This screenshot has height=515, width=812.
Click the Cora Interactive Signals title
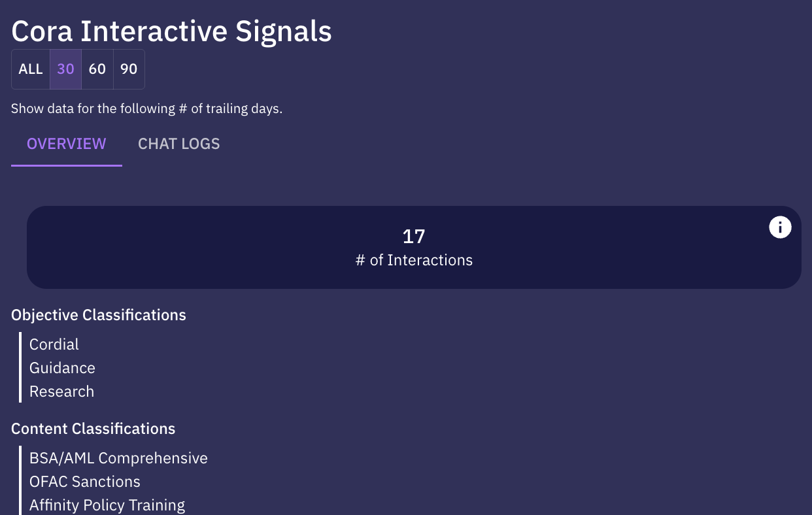click(x=172, y=31)
